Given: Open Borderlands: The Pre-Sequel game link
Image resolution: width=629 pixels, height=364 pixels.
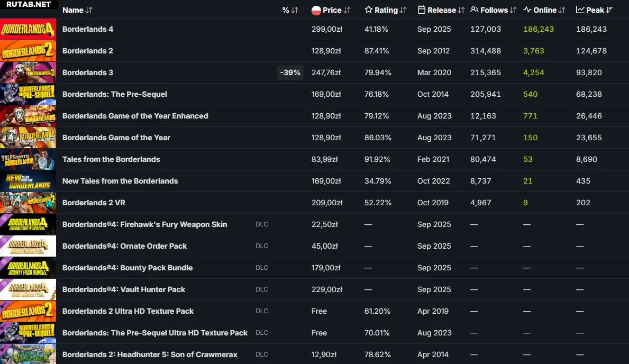Looking at the screenshot, I should 115,94.
